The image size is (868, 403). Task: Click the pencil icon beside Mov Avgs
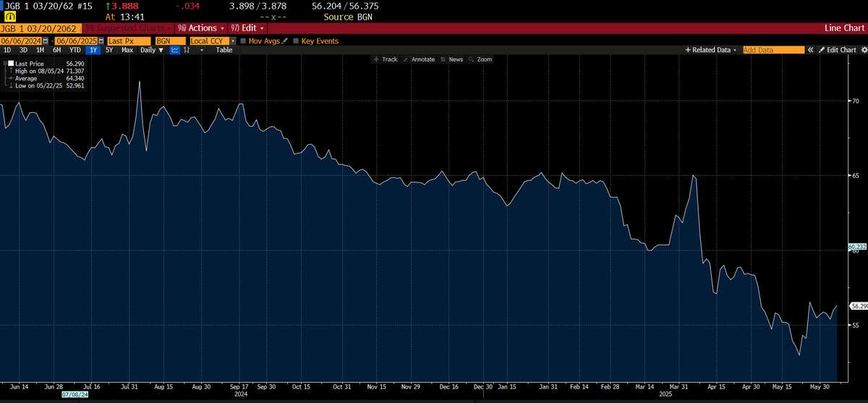point(285,41)
